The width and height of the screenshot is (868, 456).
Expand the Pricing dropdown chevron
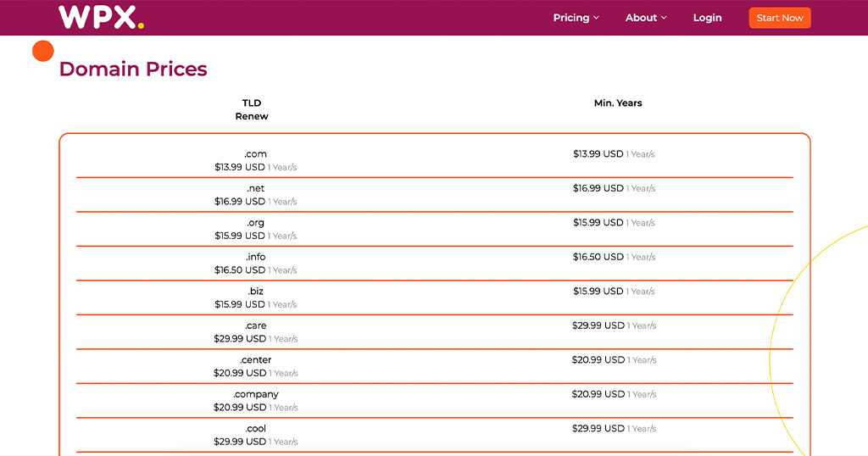[597, 18]
